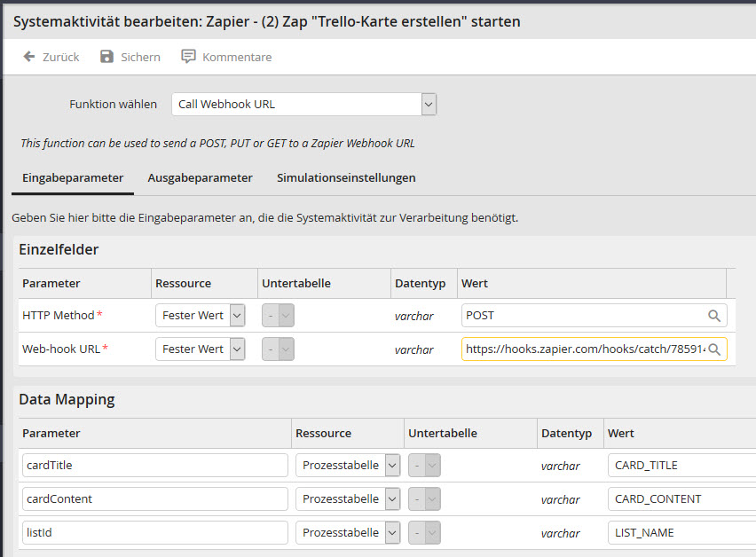This screenshot has width=756, height=557.
Task: Switch to the Ausgabeparameter tab
Action: [x=200, y=177]
